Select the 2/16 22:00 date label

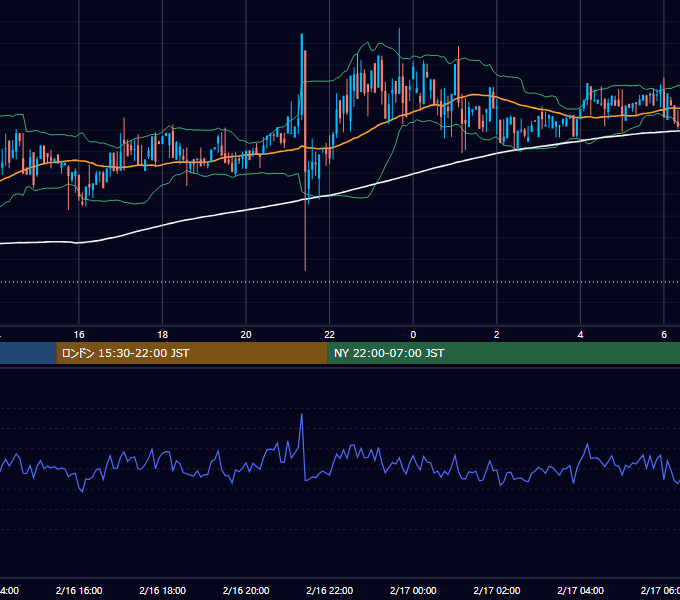[330, 590]
